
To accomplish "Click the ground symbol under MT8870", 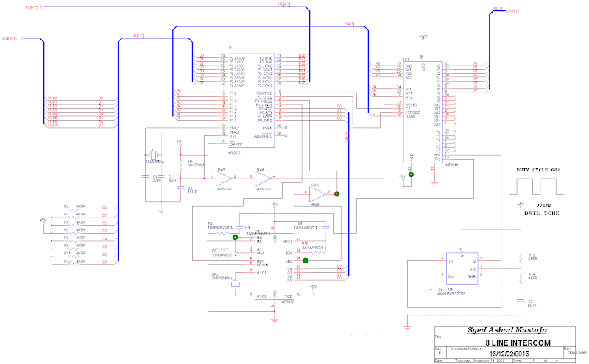I will pyautogui.click(x=274, y=320).
